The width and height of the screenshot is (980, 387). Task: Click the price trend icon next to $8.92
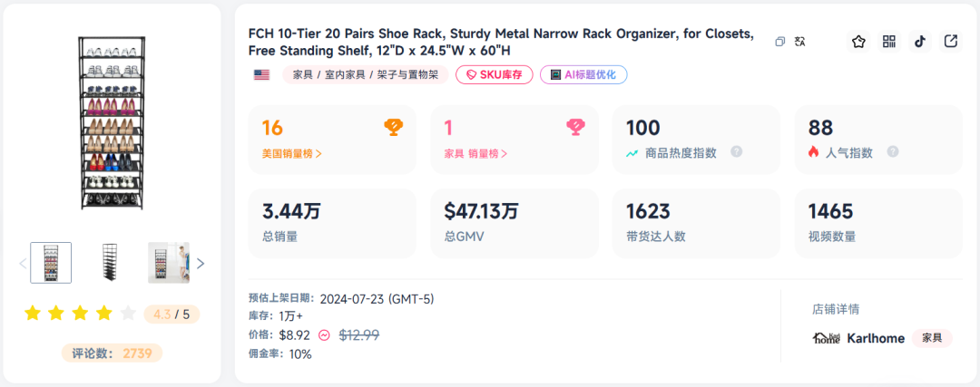[x=324, y=335]
